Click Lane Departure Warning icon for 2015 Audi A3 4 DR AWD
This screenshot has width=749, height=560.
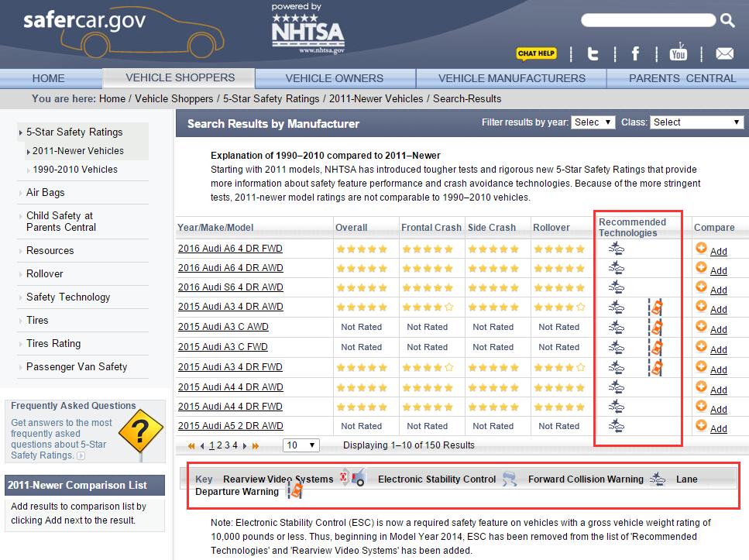[656, 307]
